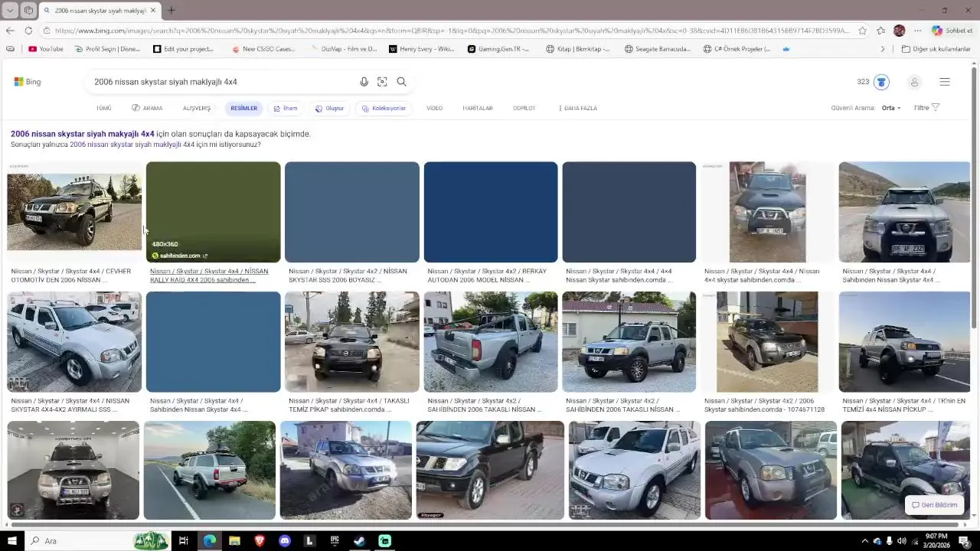
Task: Open Seagate Barracuda bookmark
Action: [x=657, y=49]
